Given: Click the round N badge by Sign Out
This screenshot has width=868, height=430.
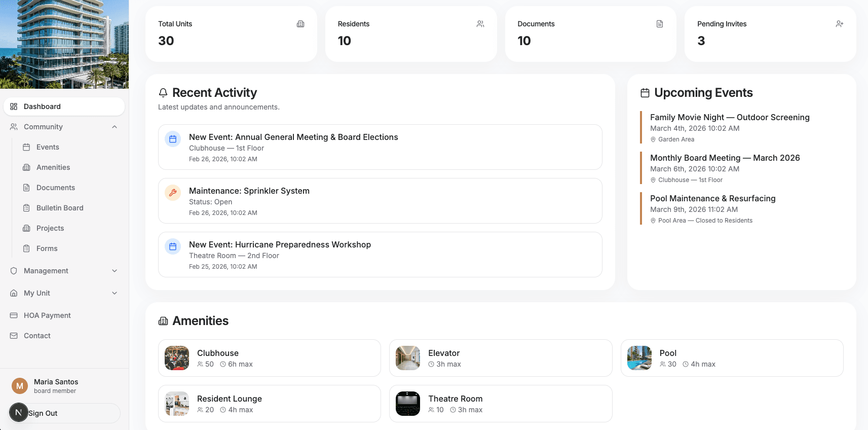Looking at the screenshot, I should [18, 413].
